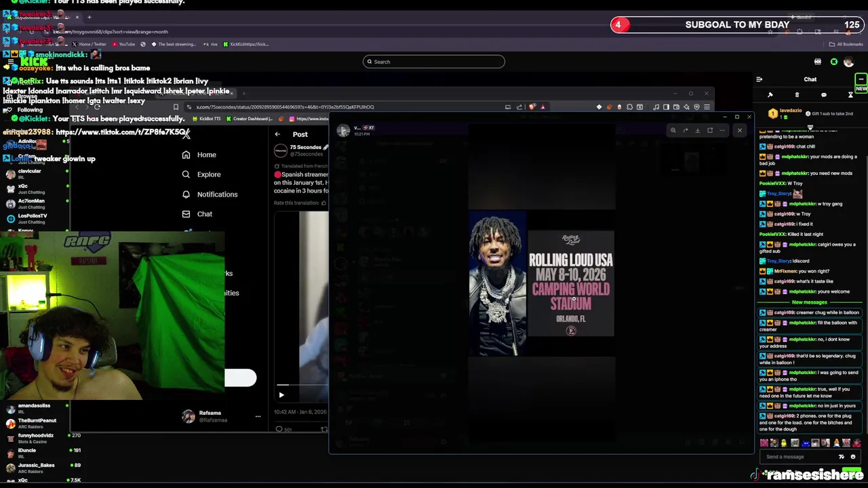The image size is (868, 488).
Task: Forward the image in the media viewer
Action: (685, 130)
